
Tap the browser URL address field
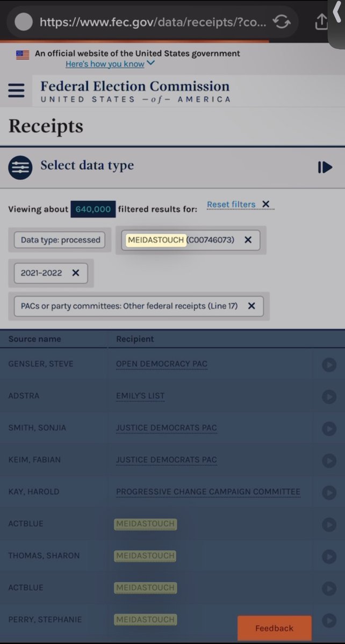tap(150, 22)
